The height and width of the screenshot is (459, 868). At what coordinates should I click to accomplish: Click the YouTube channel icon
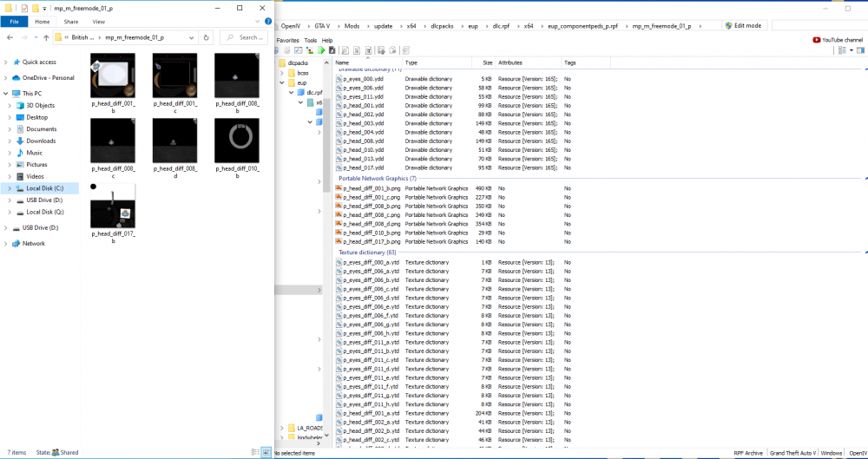(x=816, y=40)
